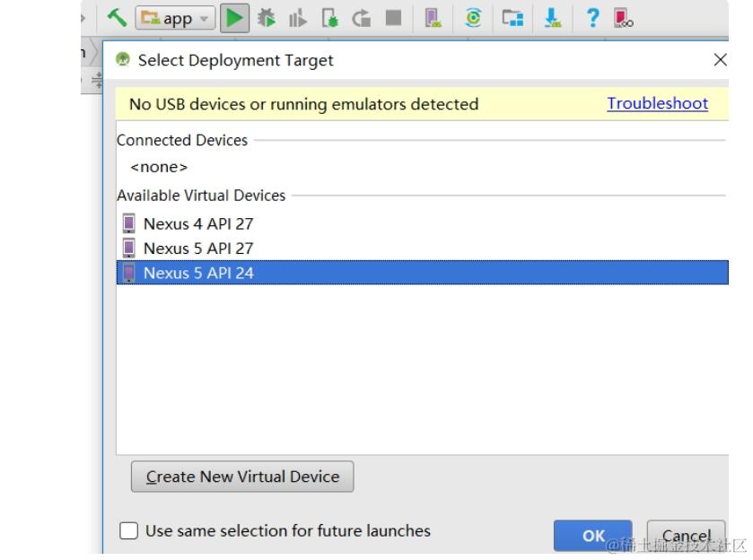753x560 pixels.
Task: Close the Select Deployment Target dialog
Action: coord(720,60)
